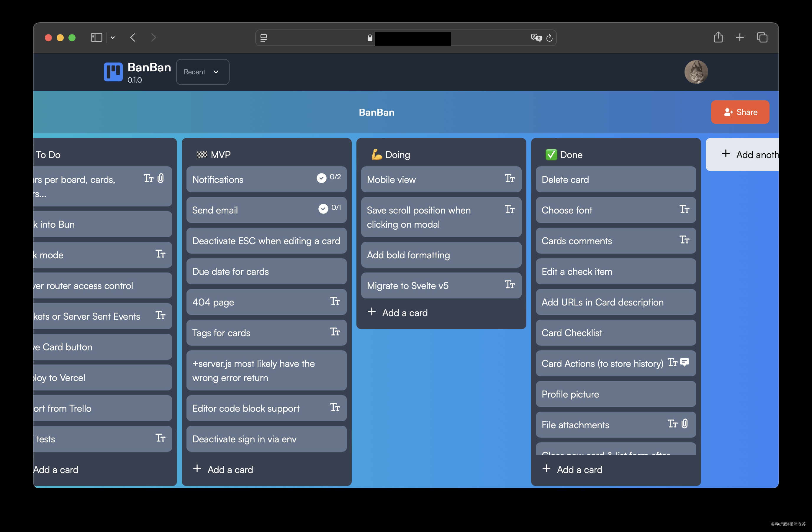Screen dimensions: 812x532
Task: Open the Send email card
Action: click(x=266, y=210)
